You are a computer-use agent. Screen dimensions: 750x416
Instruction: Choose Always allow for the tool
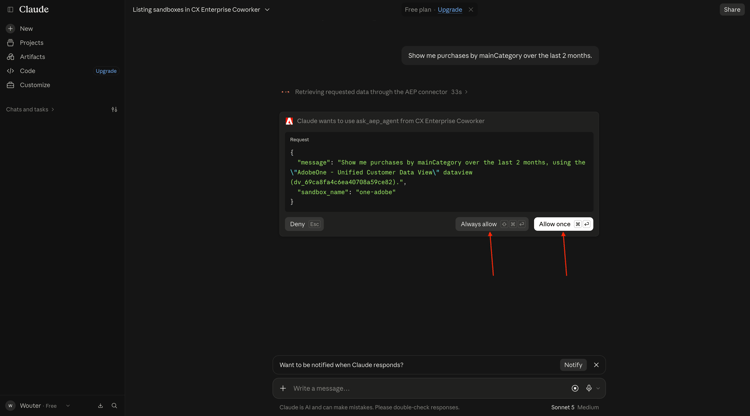coord(492,224)
